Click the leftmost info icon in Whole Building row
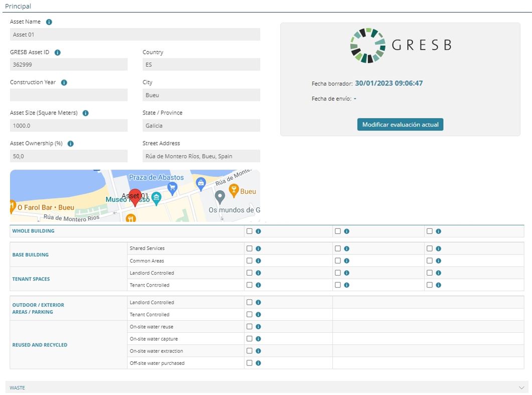 (258, 231)
